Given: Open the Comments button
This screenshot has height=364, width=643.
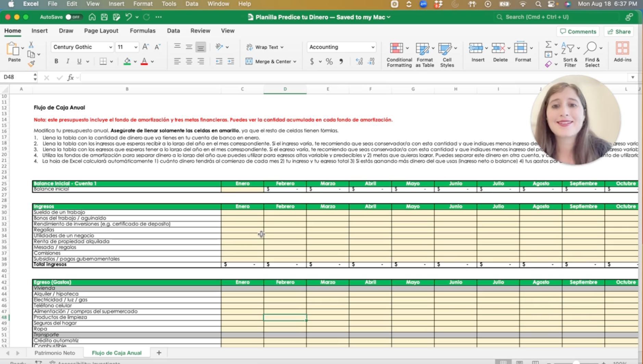Looking at the screenshot, I should (x=578, y=31).
